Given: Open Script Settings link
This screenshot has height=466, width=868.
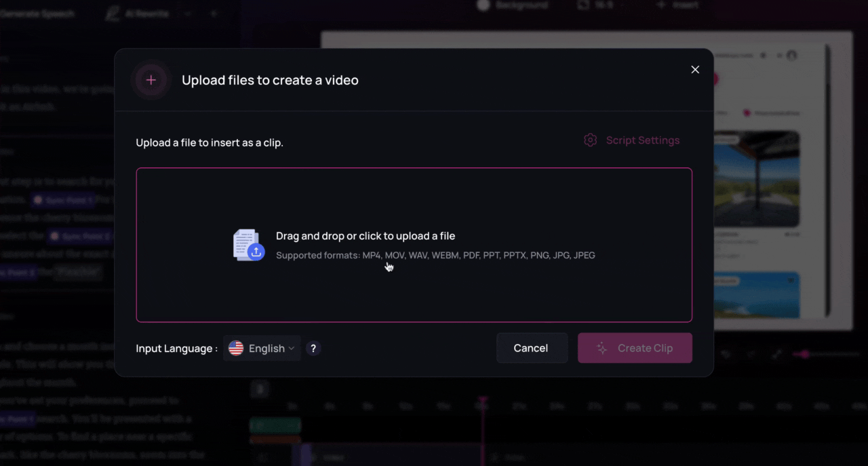Looking at the screenshot, I should (x=642, y=140).
